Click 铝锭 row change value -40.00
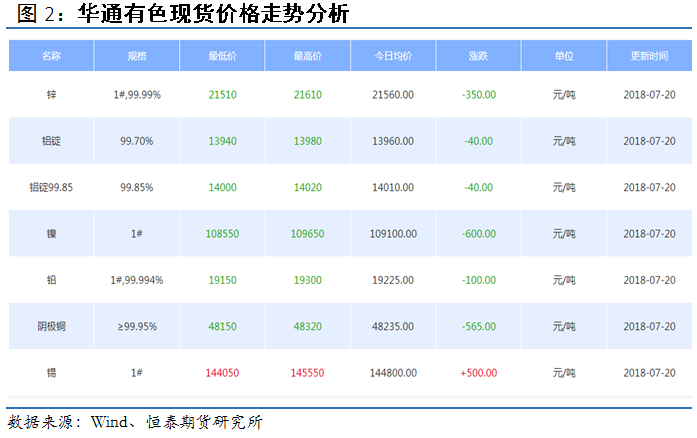 click(479, 141)
